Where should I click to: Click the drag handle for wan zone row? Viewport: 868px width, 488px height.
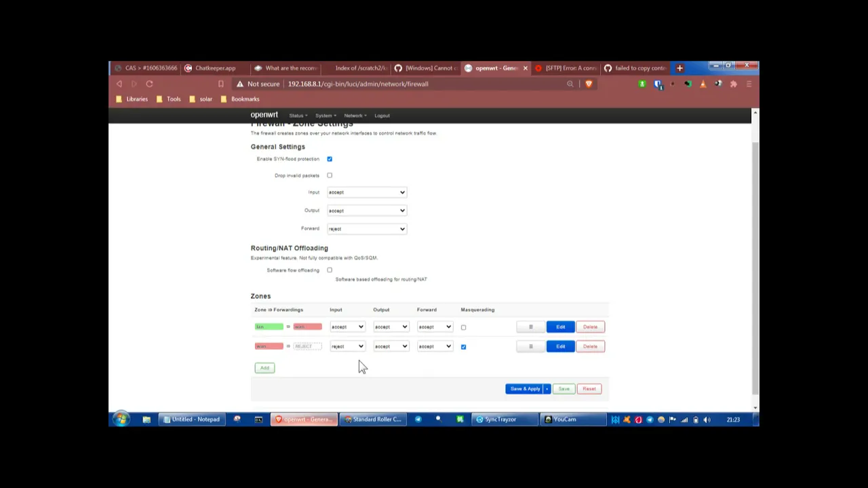(531, 346)
